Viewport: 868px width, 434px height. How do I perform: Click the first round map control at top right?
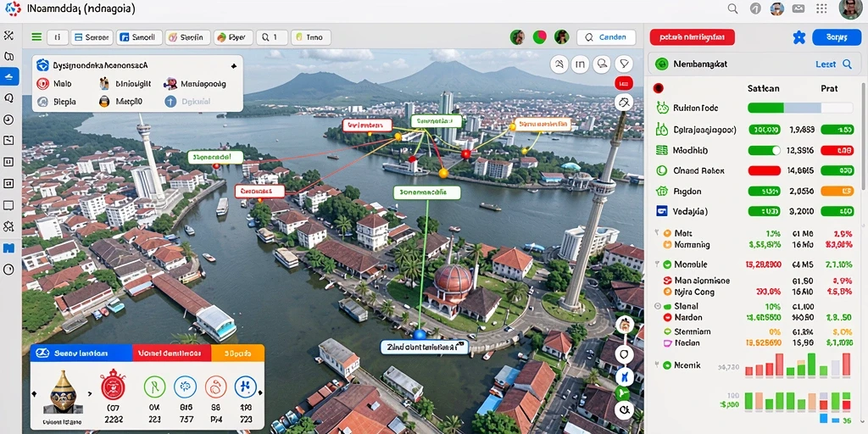[559, 64]
